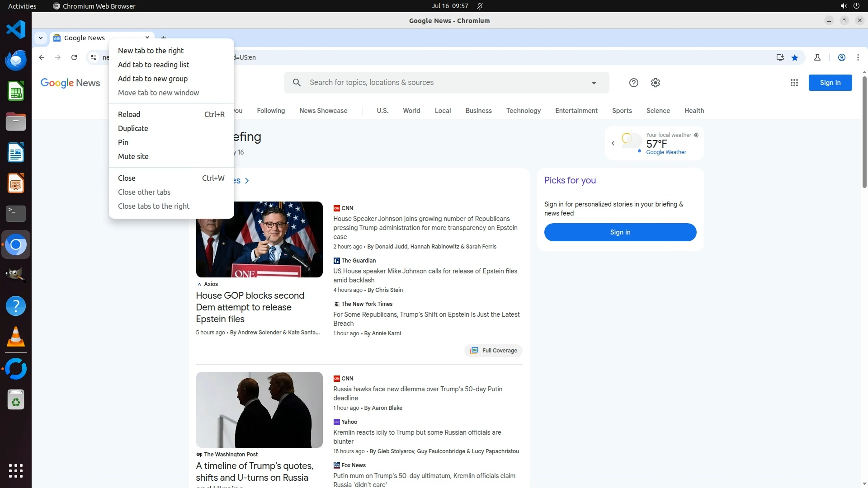Choose Add tab to new group
The width and height of the screenshot is (868, 488).
(152, 79)
